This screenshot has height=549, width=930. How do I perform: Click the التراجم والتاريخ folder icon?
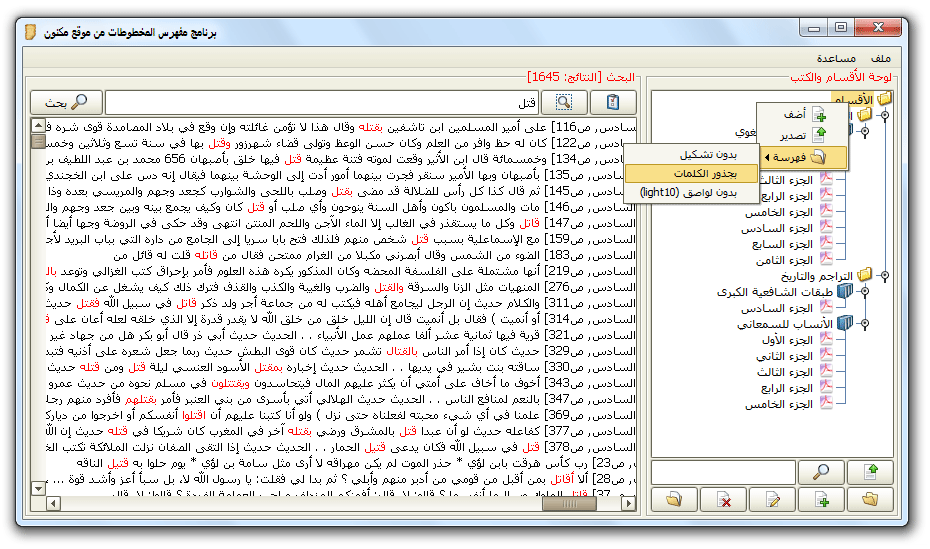click(865, 274)
